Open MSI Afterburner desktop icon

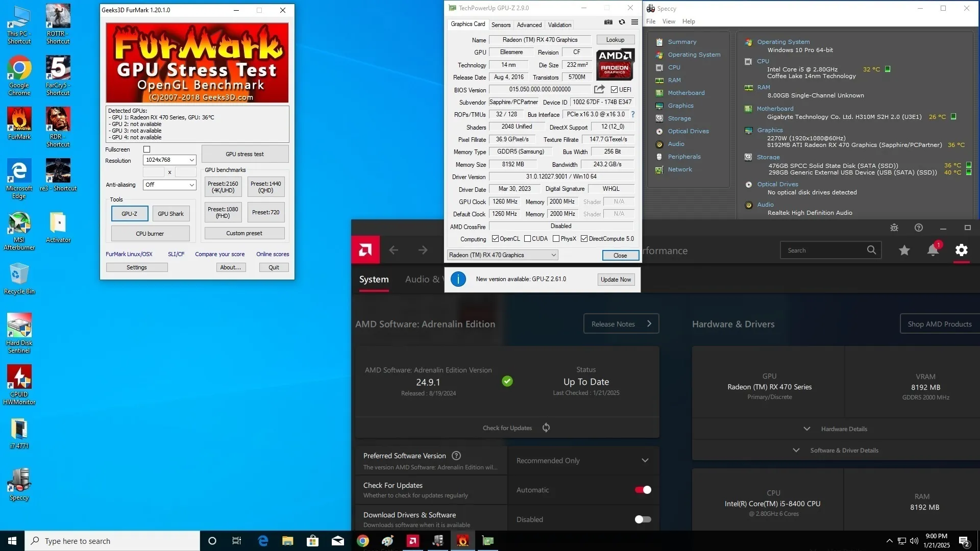tap(19, 231)
